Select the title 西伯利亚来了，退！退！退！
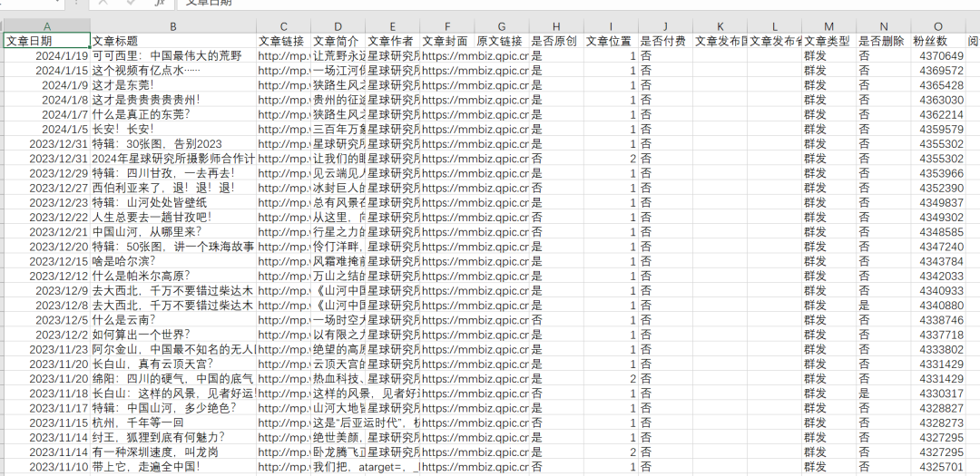The image size is (980, 476). pyautogui.click(x=173, y=188)
